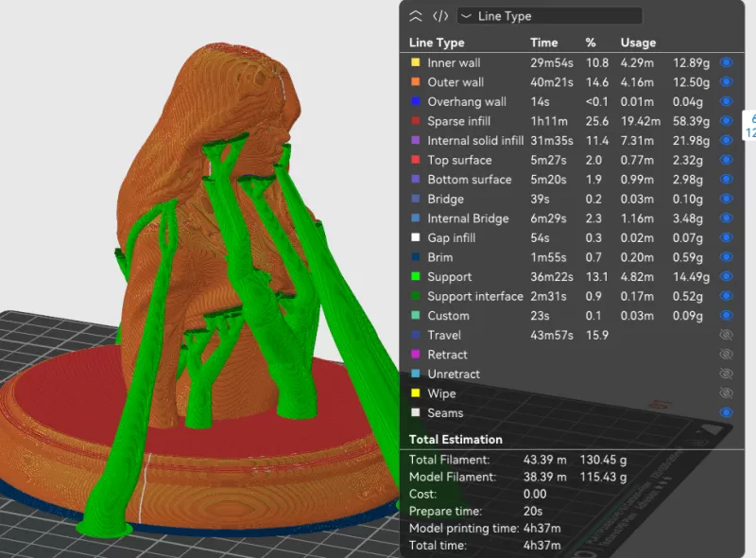Image resolution: width=756 pixels, height=558 pixels.
Task: Select the Bridge line type label
Action: pos(445,199)
